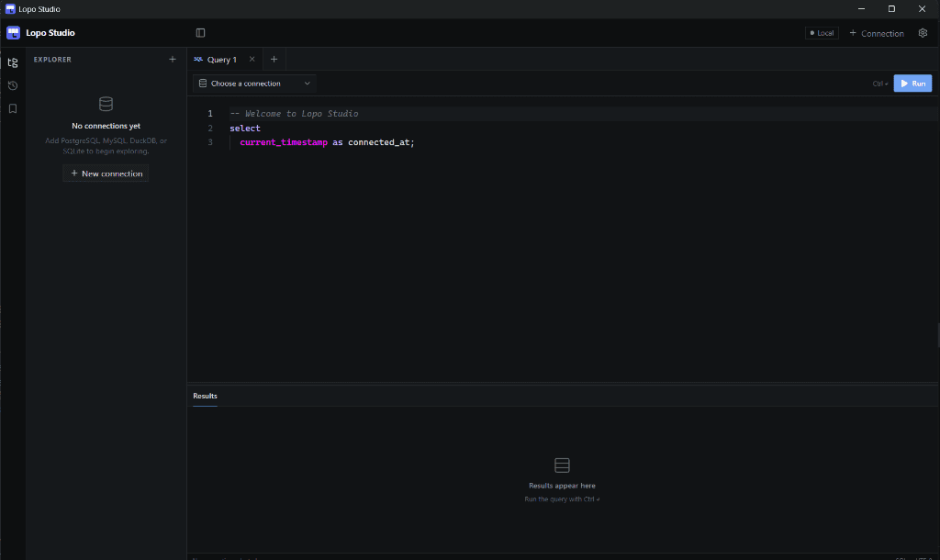Click the plus icon in Explorer header
This screenshot has height=560, width=940.
click(x=172, y=60)
